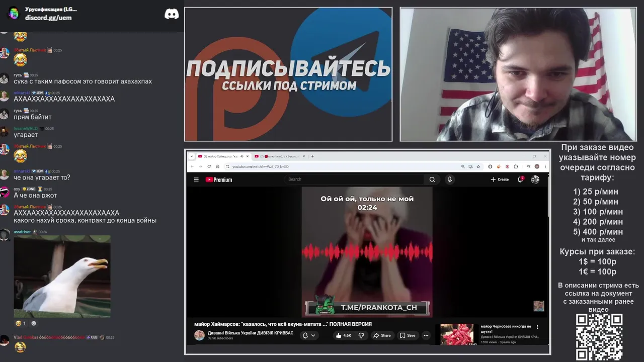This screenshot has height=362, width=644.
Task: Close the first Chrome tab
Action: 248,156
